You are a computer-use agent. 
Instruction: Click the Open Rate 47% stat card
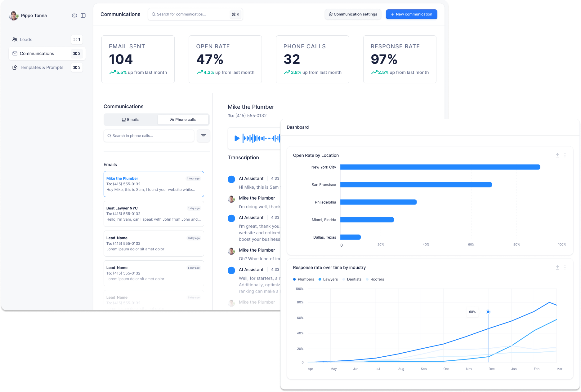[x=225, y=59]
